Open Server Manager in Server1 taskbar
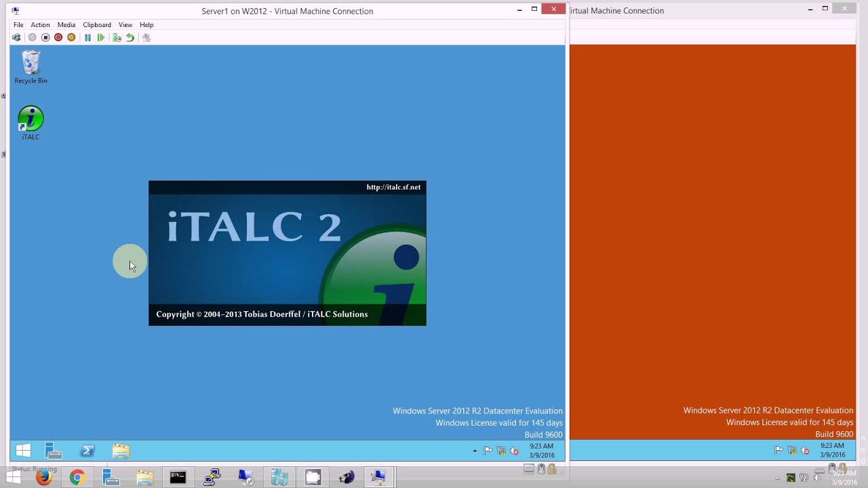Screen dimensions: 868x488 (54, 451)
